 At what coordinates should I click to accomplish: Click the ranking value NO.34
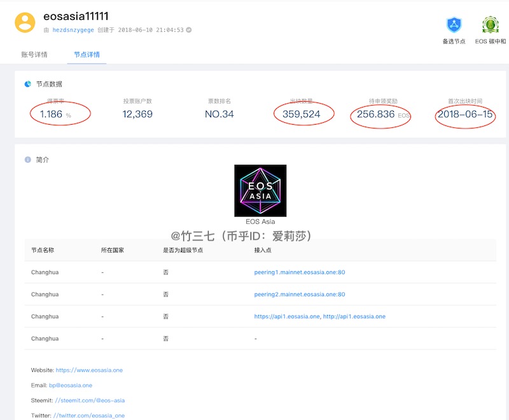click(219, 115)
